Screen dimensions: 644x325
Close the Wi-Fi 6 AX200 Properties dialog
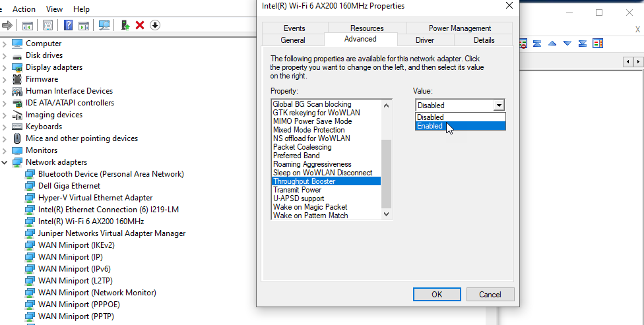[509, 6]
